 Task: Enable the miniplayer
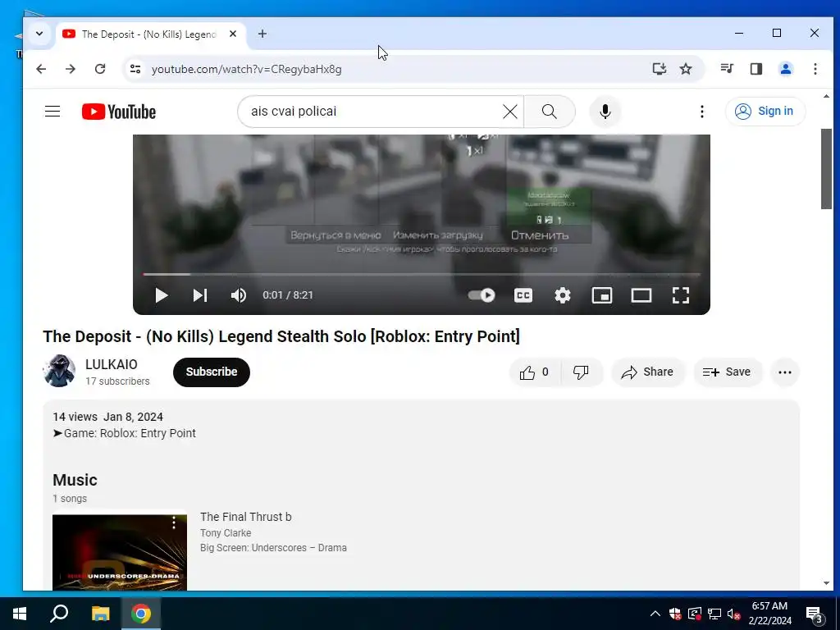tap(601, 295)
